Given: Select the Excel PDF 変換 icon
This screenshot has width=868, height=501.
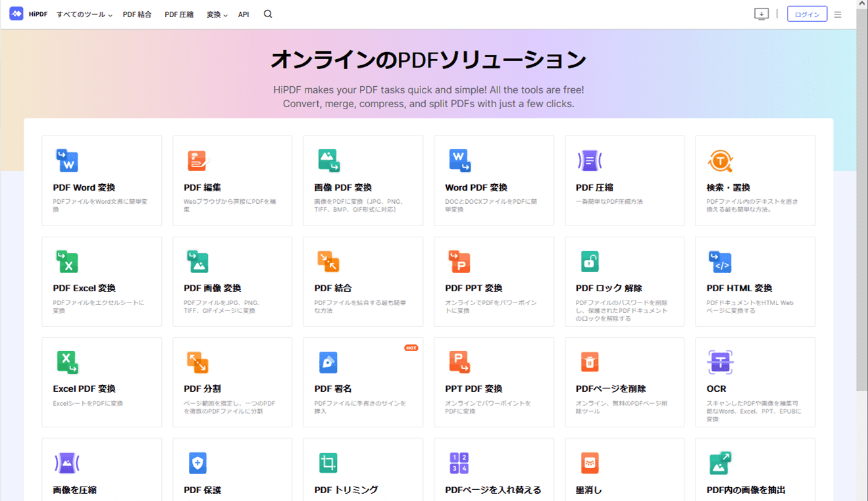Looking at the screenshot, I should 67,362.
